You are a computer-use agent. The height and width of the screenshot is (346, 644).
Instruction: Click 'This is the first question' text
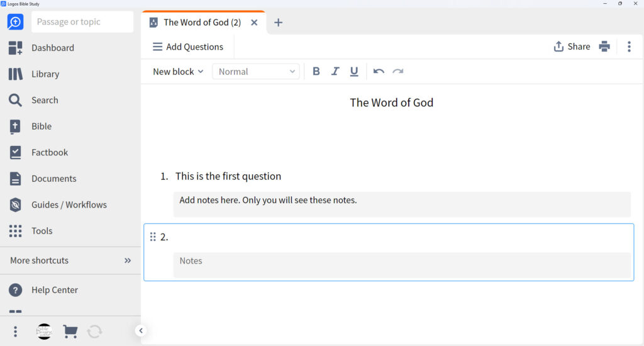coord(228,176)
